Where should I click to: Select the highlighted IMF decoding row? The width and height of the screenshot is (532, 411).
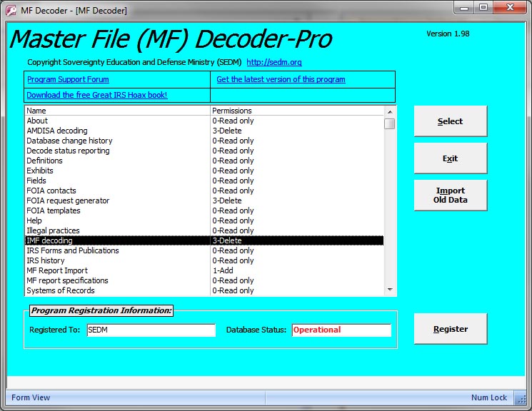tap(205, 240)
